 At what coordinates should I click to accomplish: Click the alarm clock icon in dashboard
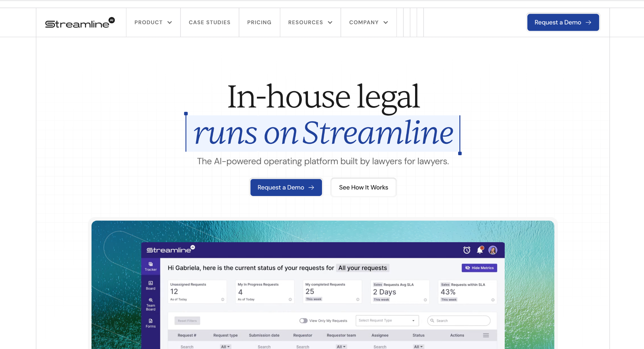[467, 250]
